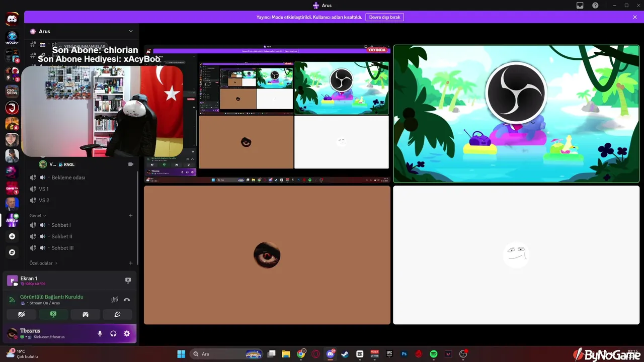
Task: Select the Arus server icon in sidebar
Action: pos(12,220)
